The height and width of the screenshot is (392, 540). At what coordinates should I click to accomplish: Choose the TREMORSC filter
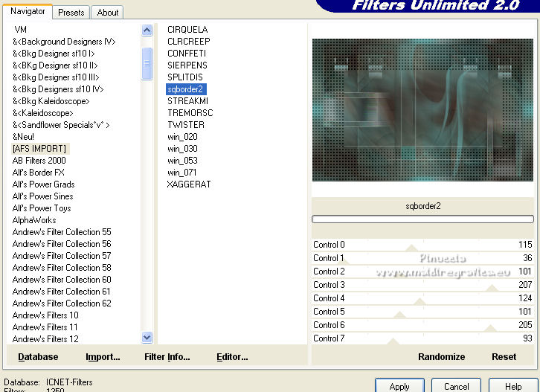(190, 113)
